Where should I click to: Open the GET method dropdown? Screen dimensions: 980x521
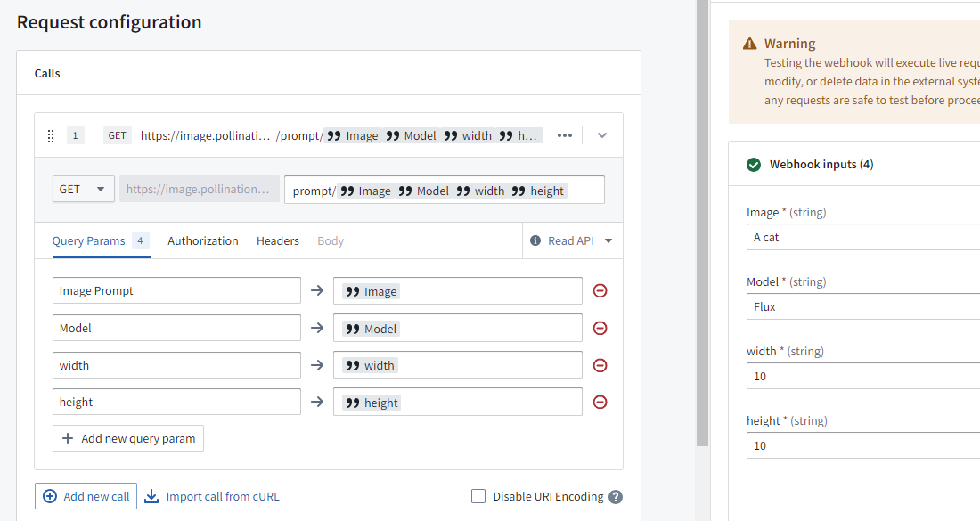pyautogui.click(x=83, y=189)
